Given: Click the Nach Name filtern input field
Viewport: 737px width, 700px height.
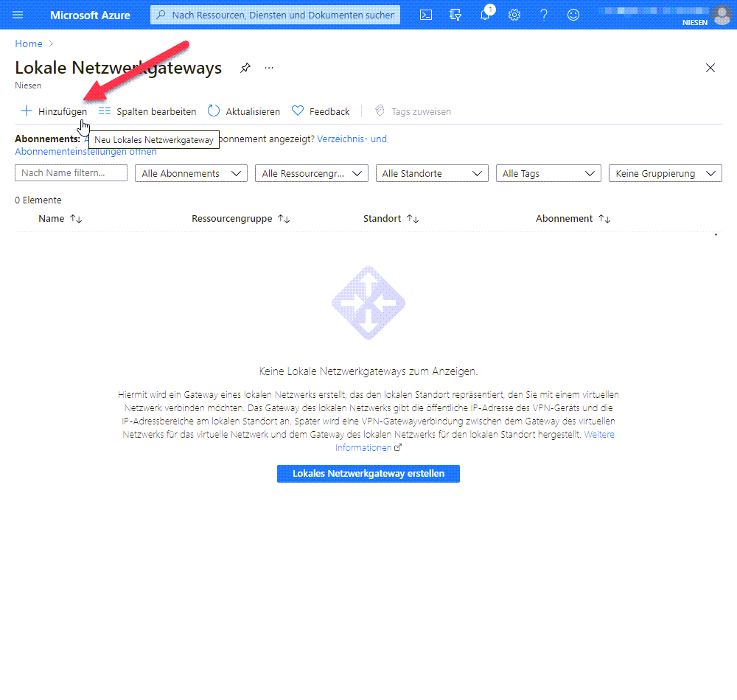Looking at the screenshot, I should (x=71, y=172).
